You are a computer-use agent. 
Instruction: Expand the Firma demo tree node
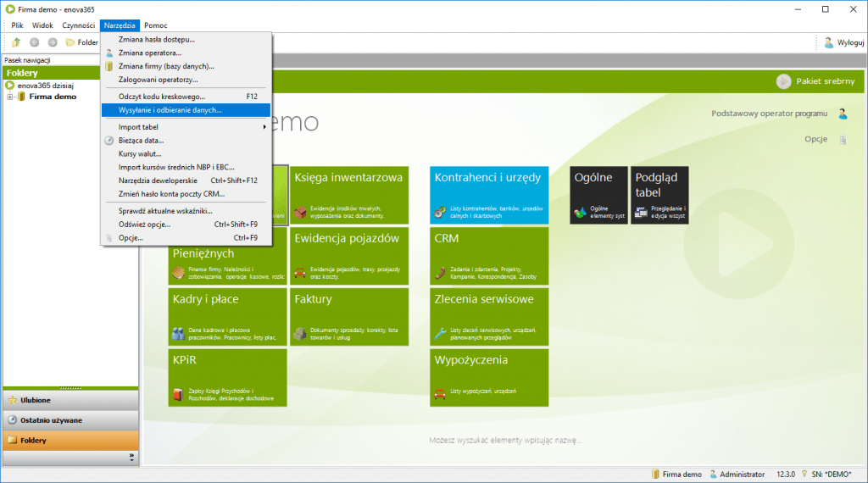(x=10, y=97)
